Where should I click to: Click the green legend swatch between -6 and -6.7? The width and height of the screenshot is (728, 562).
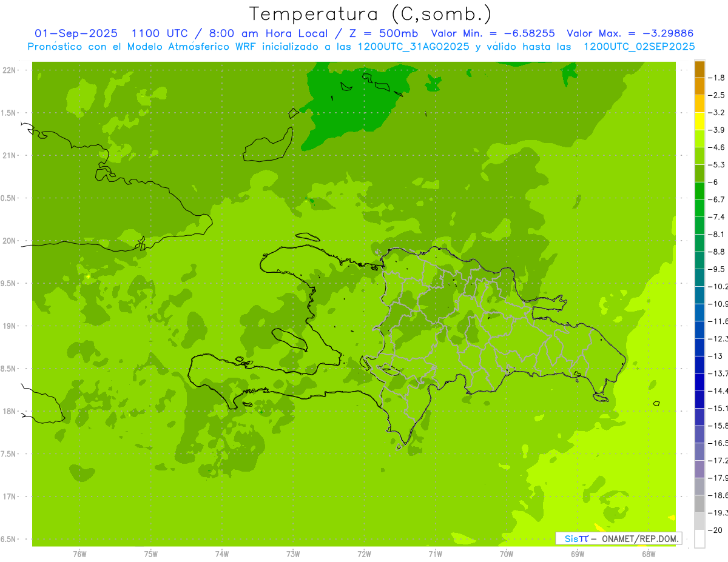click(699, 191)
